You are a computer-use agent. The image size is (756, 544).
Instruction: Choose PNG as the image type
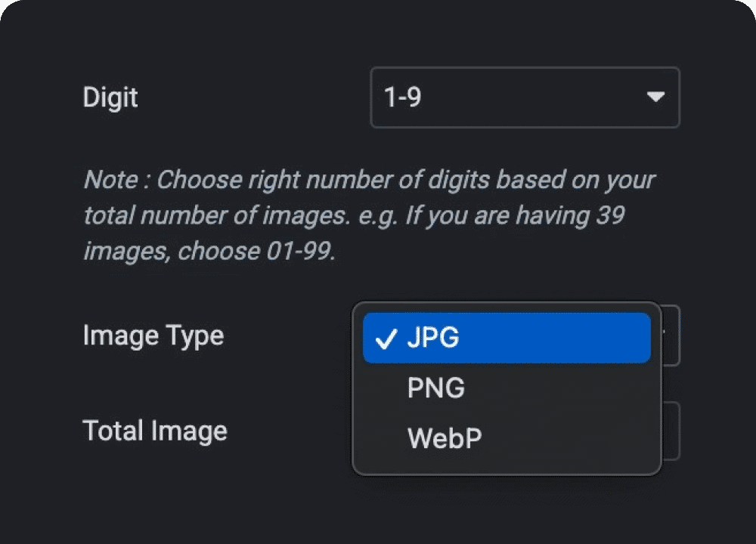coord(435,388)
